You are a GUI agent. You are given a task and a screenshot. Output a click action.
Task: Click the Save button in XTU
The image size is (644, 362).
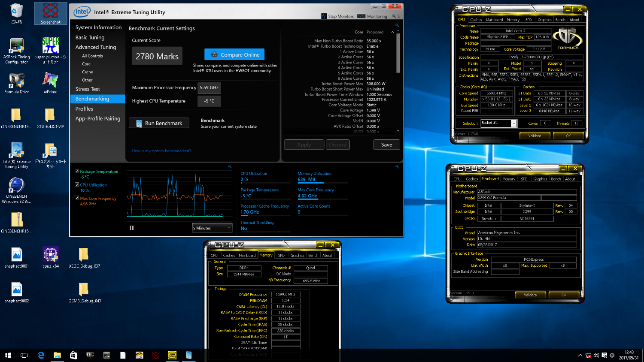coord(386,145)
